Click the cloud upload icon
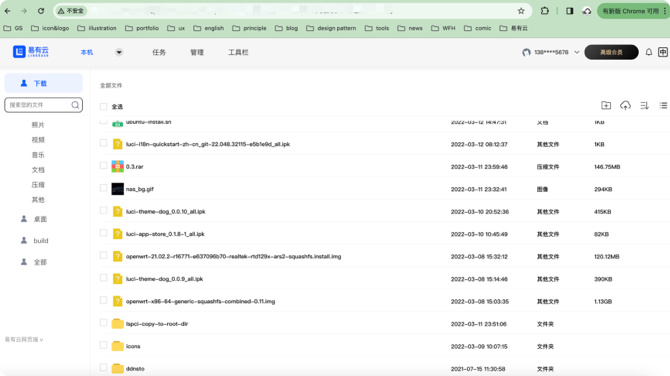This screenshot has height=376, width=670. pyautogui.click(x=625, y=105)
